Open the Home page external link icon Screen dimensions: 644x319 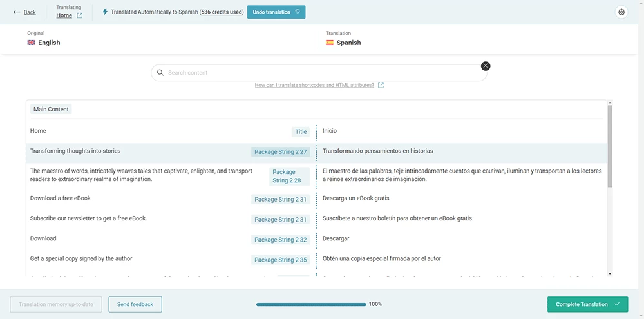(80, 15)
